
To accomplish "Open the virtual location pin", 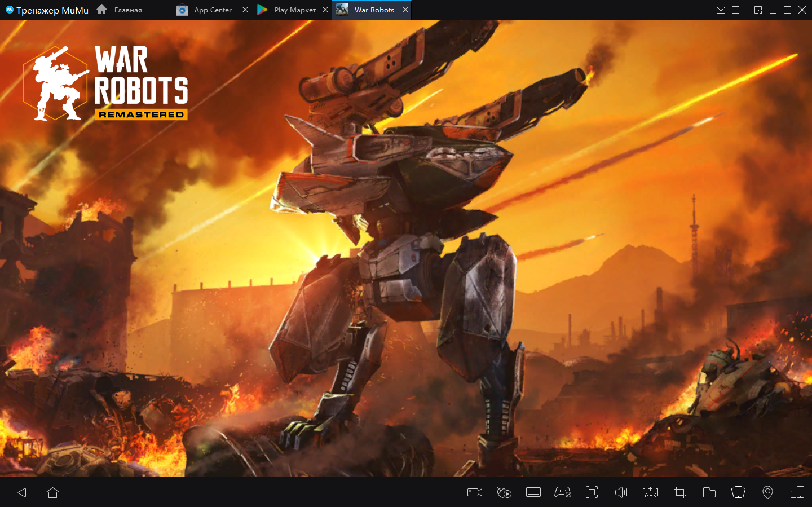I will pos(767,492).
